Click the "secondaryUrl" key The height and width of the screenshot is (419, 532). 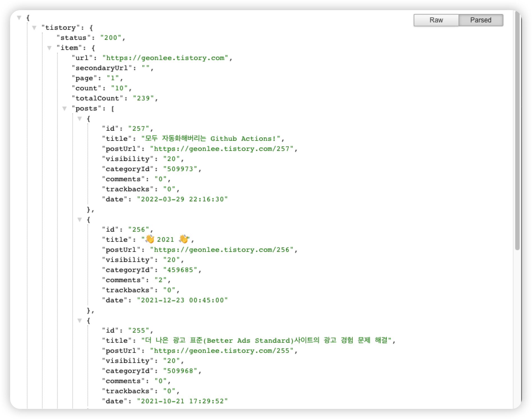coord(102,68)
